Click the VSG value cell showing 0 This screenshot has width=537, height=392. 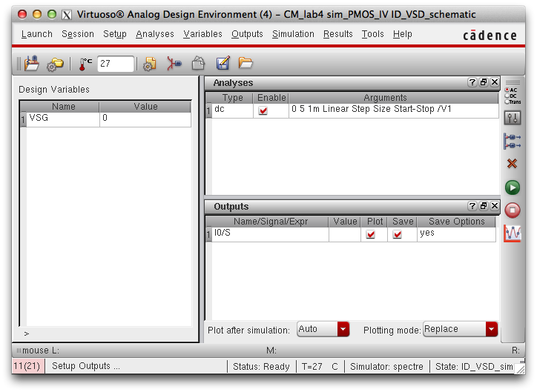point(145,119)
